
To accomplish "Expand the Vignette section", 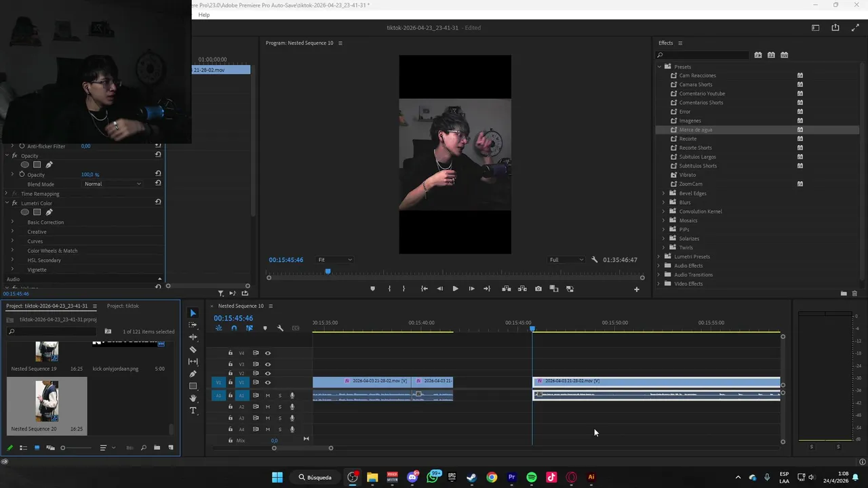I will tap(12, 270).
